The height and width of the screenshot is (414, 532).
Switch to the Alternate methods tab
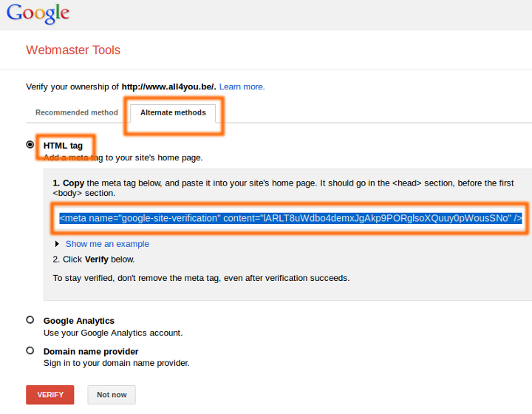173,112
